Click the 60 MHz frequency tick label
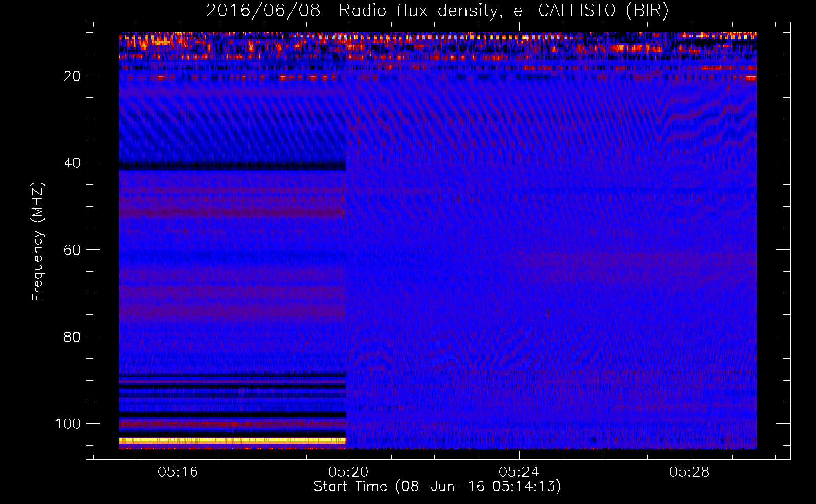816x504 pixels. click(x=72, y=250)
